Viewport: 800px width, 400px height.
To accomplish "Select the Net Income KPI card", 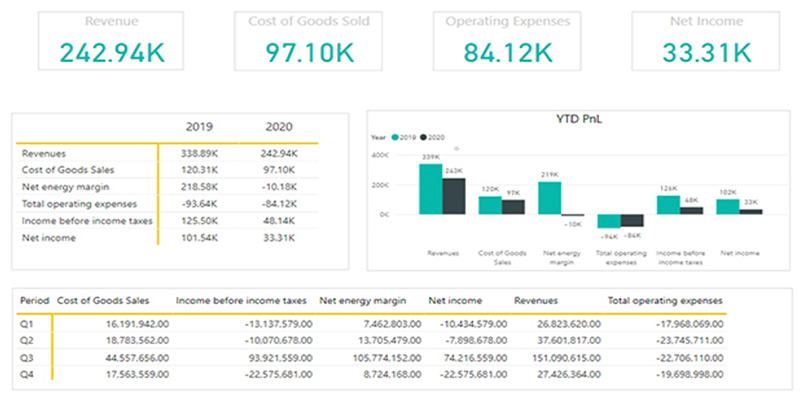I will (x=707, y=40).
